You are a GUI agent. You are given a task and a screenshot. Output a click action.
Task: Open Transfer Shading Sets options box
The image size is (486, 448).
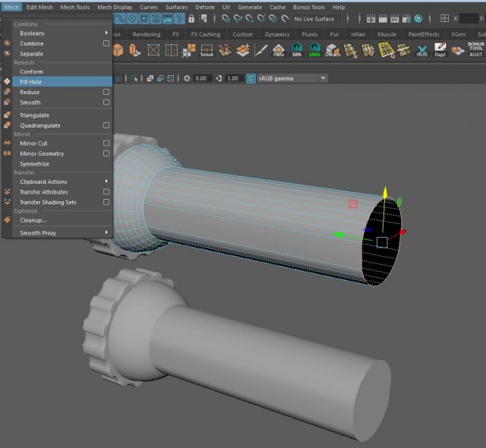pyautogui.click(x=106, y=202)
